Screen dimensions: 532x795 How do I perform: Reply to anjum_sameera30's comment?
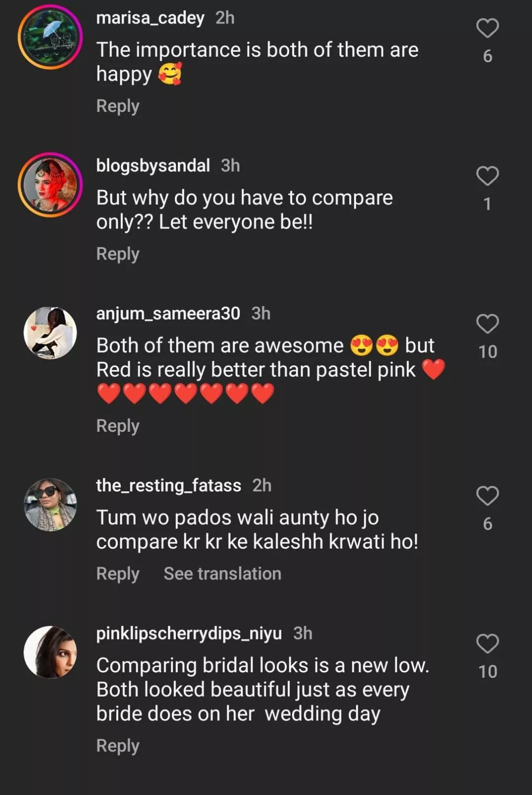tap(118, 426)
